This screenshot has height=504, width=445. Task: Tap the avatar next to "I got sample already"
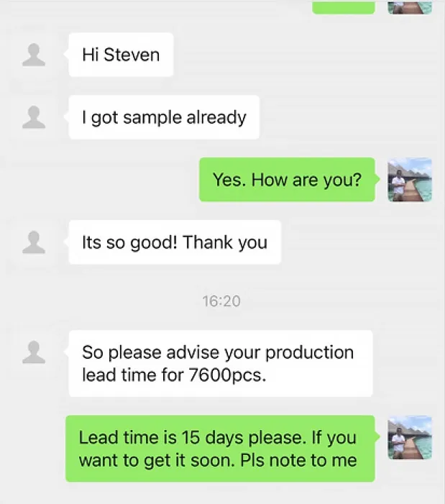tap(34, 117)
